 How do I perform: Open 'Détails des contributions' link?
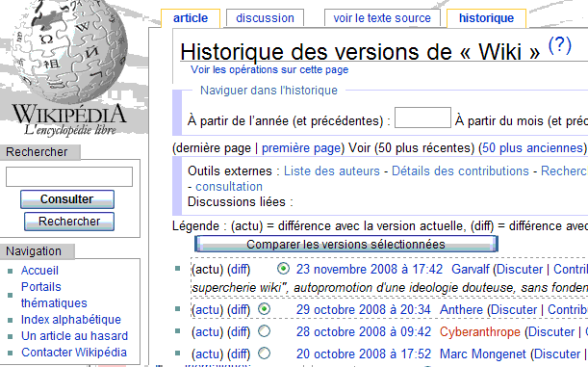[x=460, y=171]
